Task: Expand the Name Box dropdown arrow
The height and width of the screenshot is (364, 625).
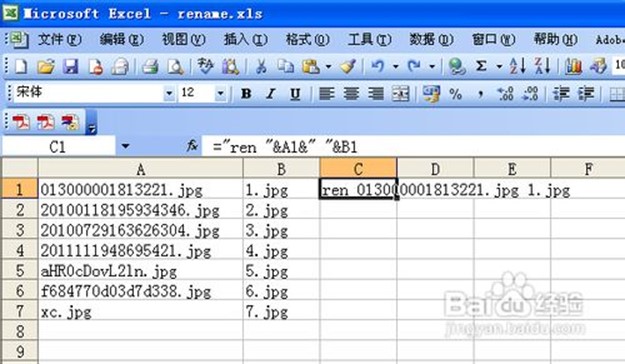Action: pyautogui.click(x=125, y=146)
